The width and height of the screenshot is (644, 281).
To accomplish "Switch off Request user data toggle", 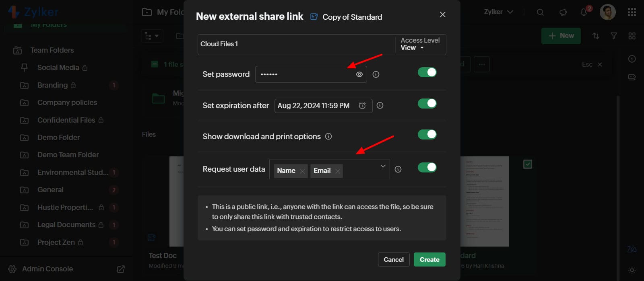I will point(427,168).
